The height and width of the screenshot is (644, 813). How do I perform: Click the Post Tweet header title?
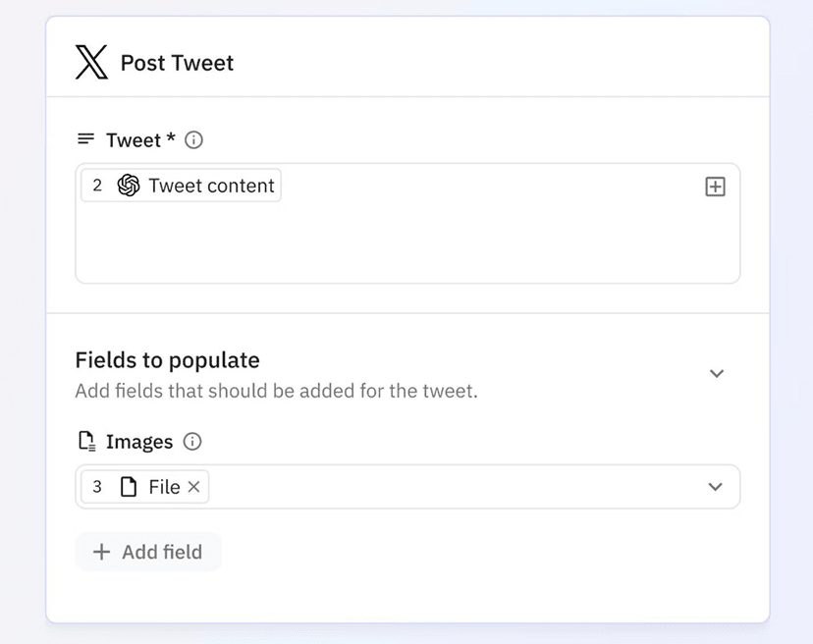point(177,63)
